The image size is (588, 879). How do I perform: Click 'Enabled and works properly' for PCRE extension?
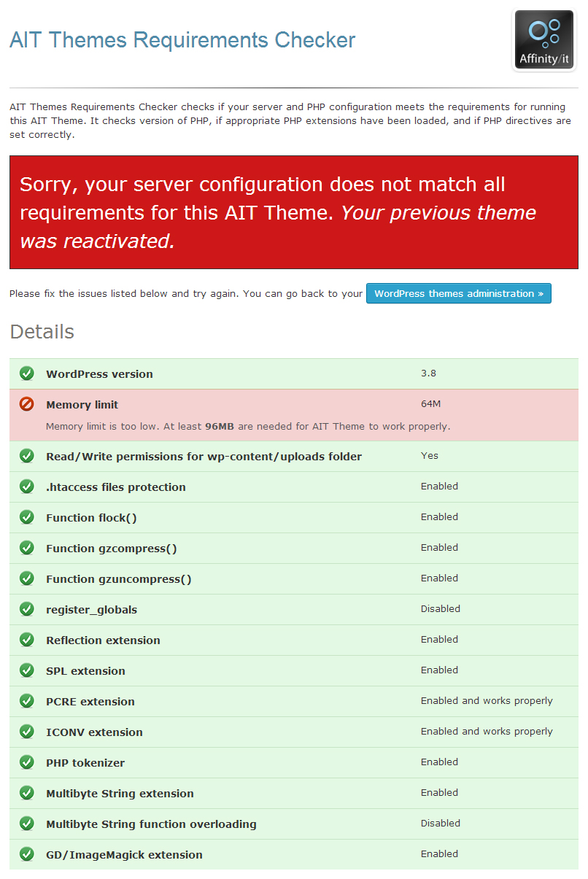coord(487,701)
